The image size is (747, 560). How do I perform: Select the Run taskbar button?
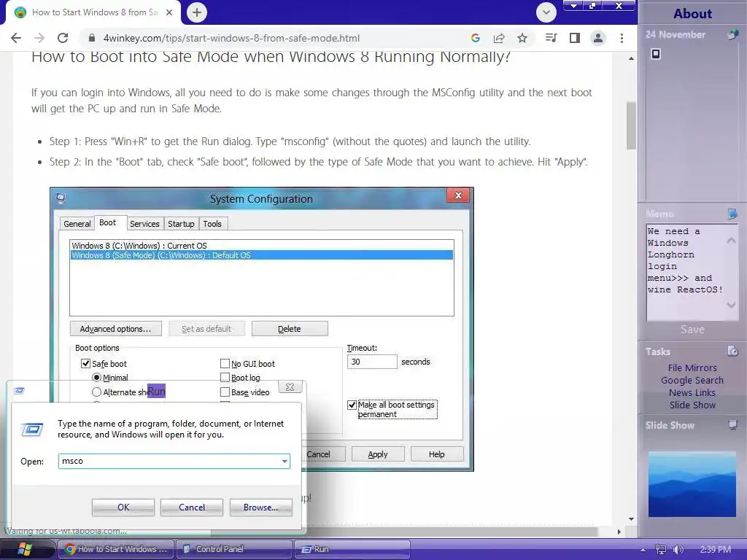[x=352, y=549]
